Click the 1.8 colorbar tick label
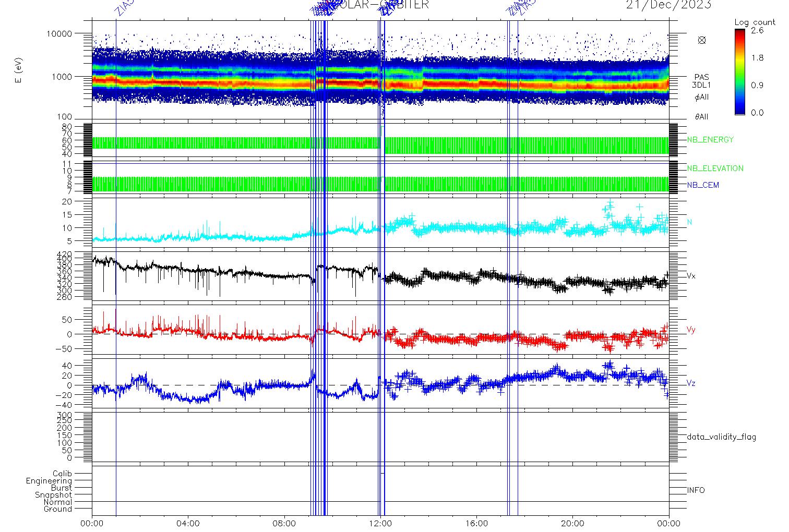Image resolution: width=789 pixels, height=532 pixels. click(757, 58)
